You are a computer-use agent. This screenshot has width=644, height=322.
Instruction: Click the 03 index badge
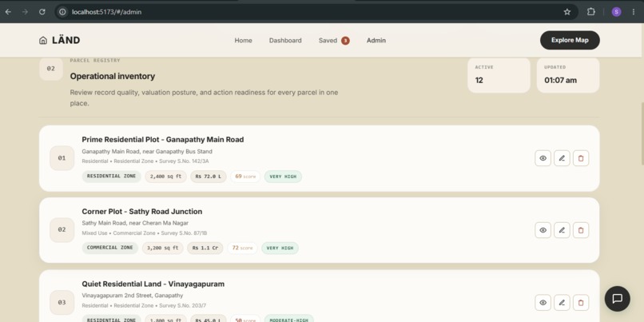click(x=62, y=302)
